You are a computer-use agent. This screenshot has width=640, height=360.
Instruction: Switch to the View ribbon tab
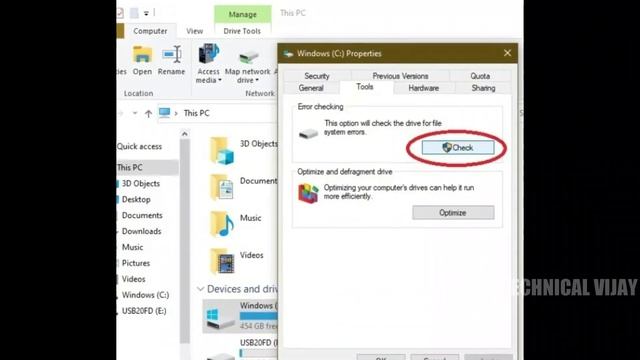pos(194,31)
